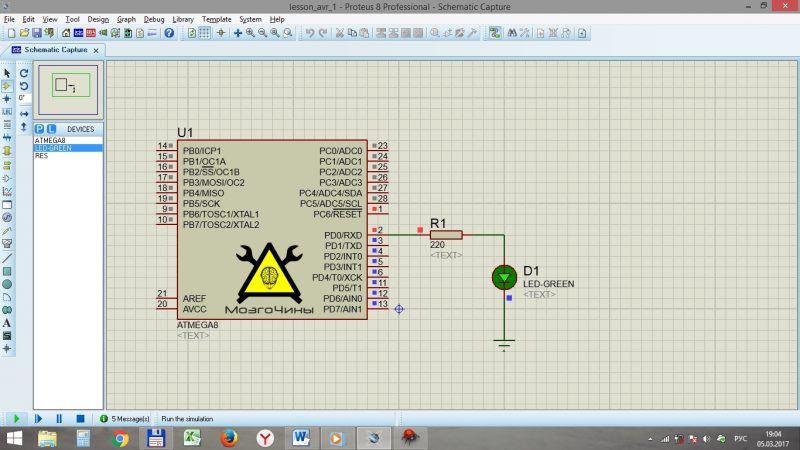Viewport: 800px width, 450px height.
Task: Click the rotation angle input field
Action: [24, 98]
